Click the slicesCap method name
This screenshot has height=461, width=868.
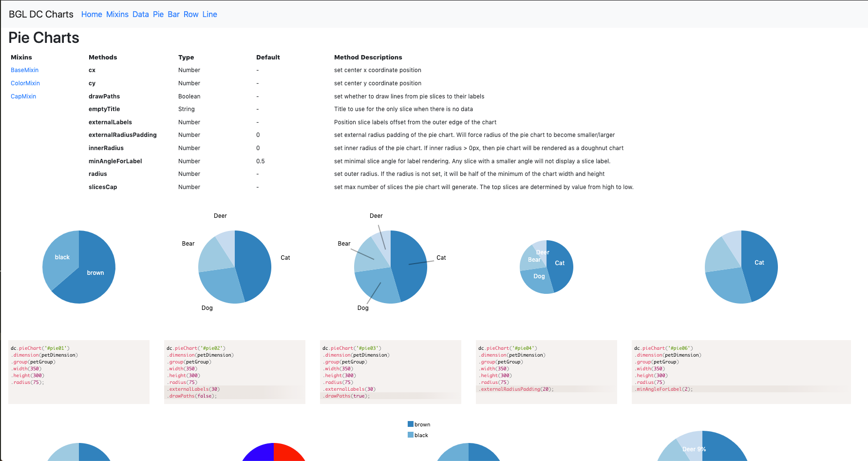point(103,187)
